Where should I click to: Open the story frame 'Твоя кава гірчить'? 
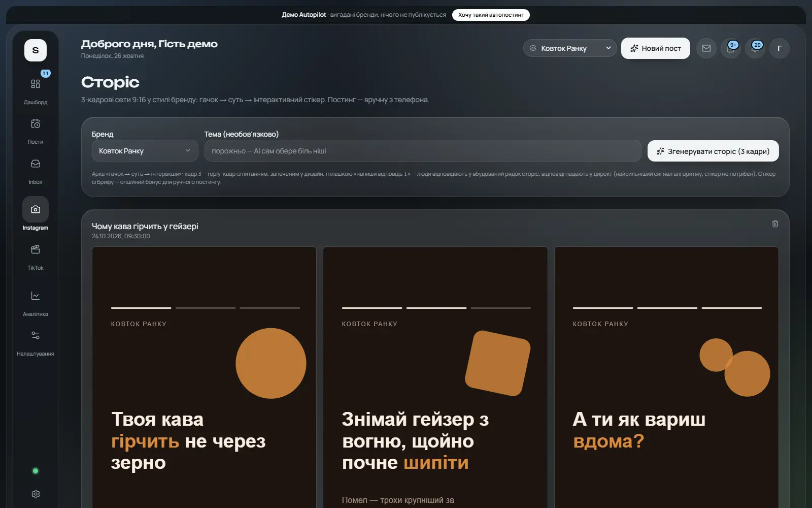(204, 377)
